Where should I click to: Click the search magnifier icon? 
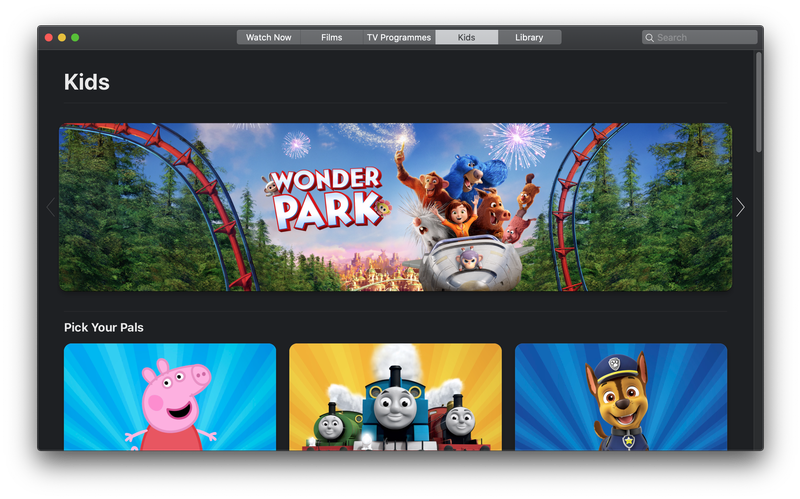(x=649, y=38)
